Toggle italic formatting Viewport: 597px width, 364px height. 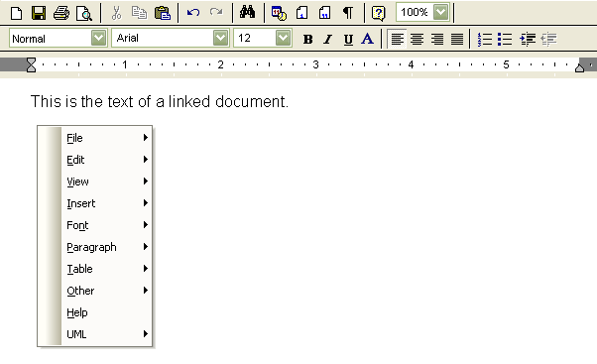[327, 40]
